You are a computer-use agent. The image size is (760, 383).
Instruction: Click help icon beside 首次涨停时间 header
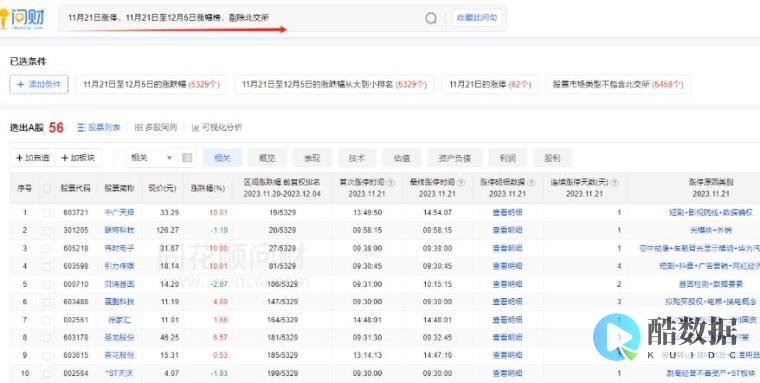click(x=390, y=183)
